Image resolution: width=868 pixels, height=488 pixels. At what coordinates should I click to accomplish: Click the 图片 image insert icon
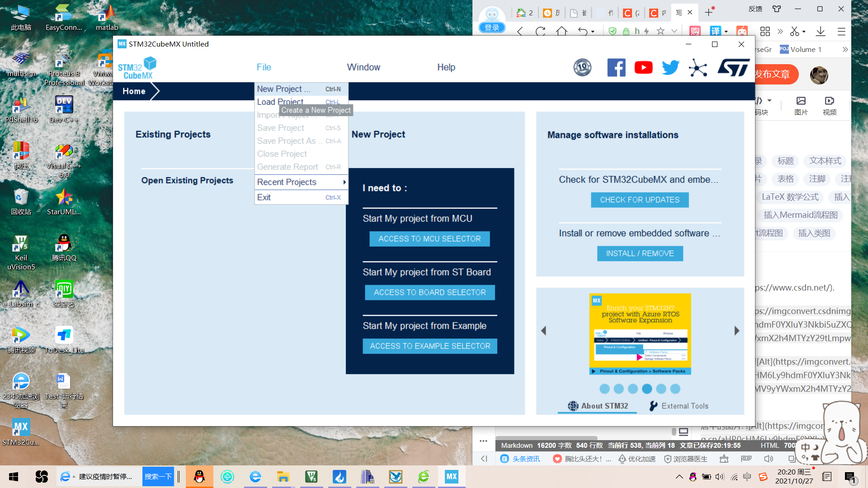click(x=801, y=106)
